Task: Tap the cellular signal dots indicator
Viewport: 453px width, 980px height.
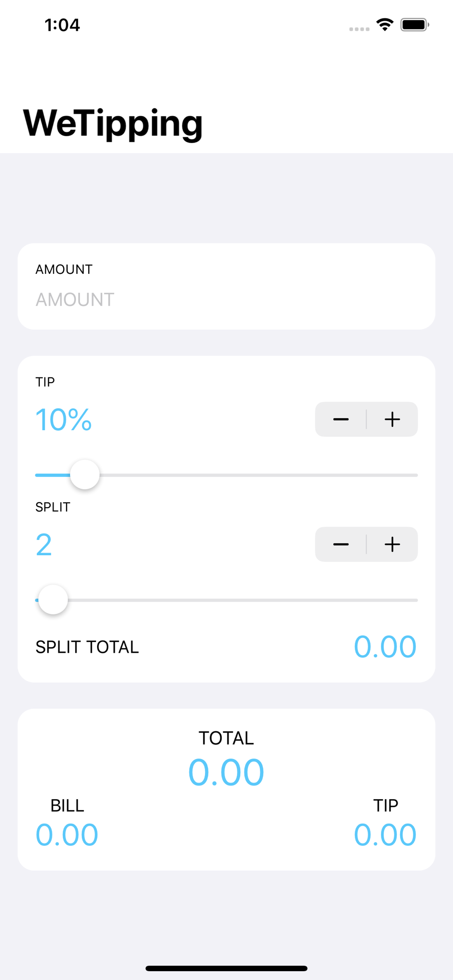Action: point(359,29)
